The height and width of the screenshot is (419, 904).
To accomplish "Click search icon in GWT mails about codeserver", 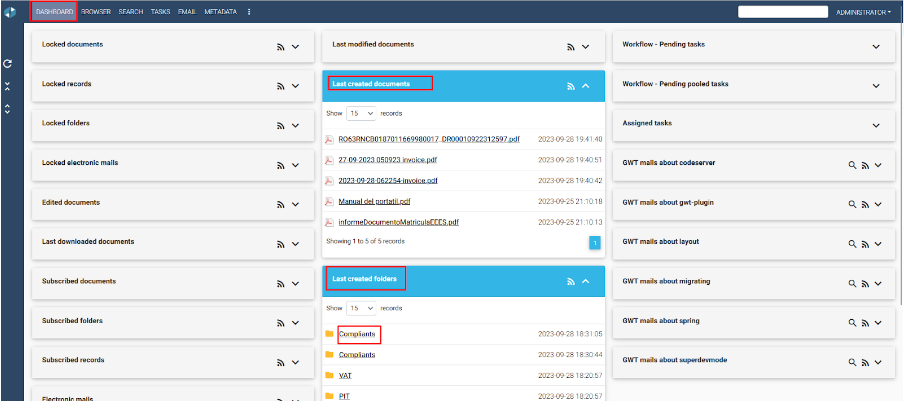I will tap(851, 164).
